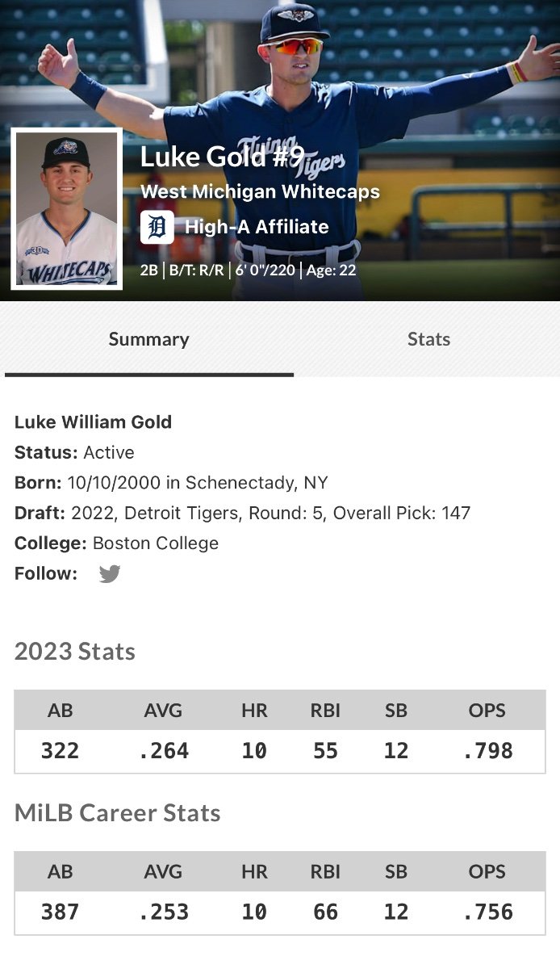Screen dimensions: 560x969
Task: Switch to the Stats tab
Action: [428, 339]
